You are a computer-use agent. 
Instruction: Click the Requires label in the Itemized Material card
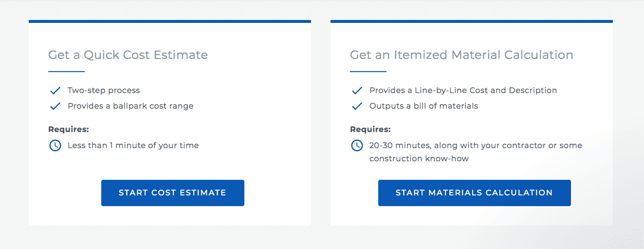(x=370, y=130)
